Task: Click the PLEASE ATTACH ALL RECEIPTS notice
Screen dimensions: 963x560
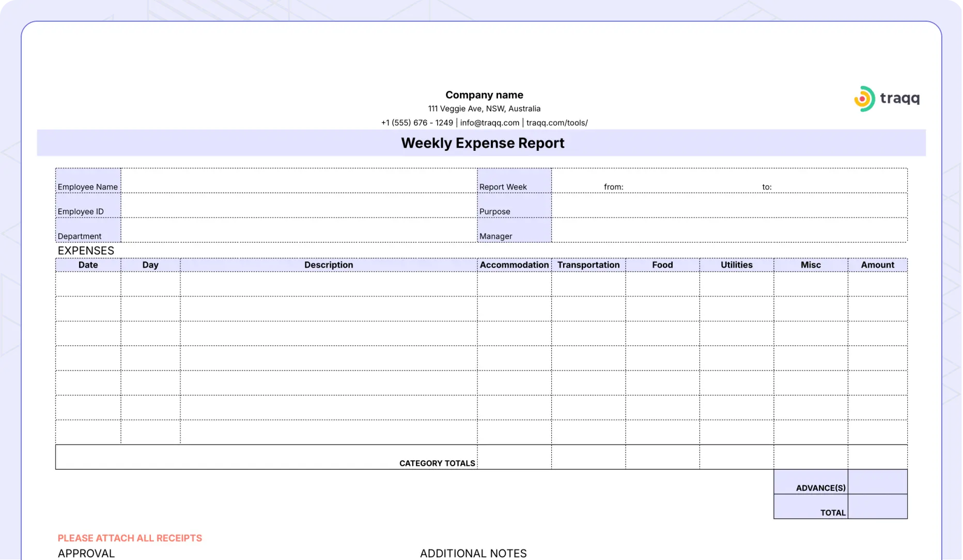Action: click(130, 538)
